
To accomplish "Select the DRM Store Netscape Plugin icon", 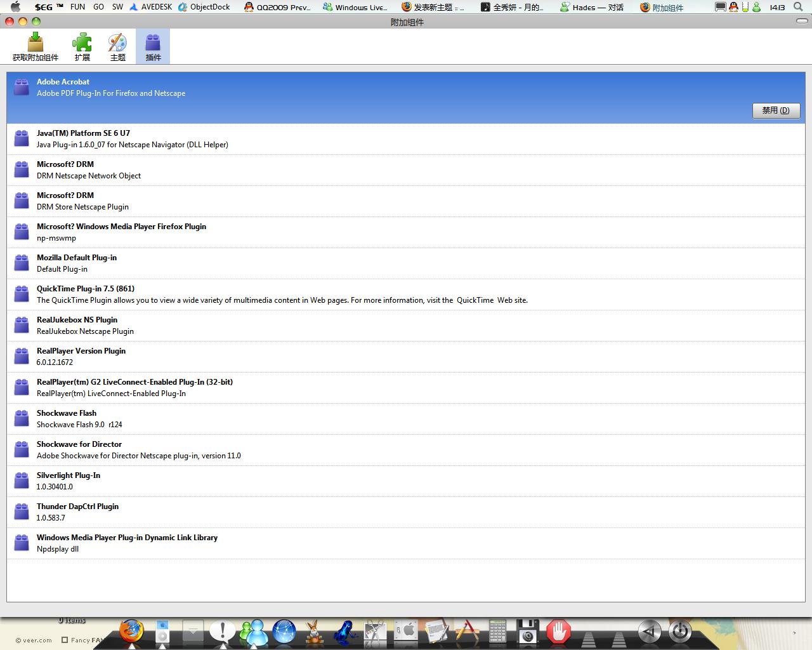I will tap(22, 201).
